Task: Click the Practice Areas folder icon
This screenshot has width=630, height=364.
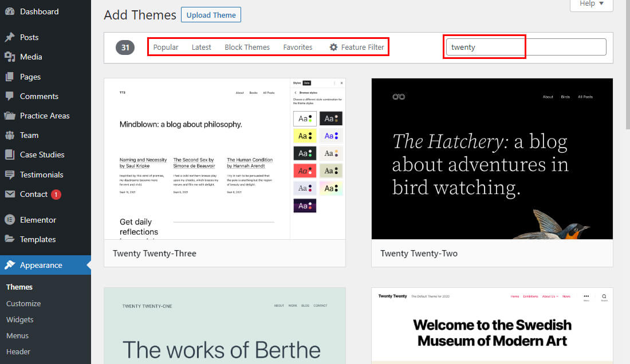Action: click(x=10, y=116)
